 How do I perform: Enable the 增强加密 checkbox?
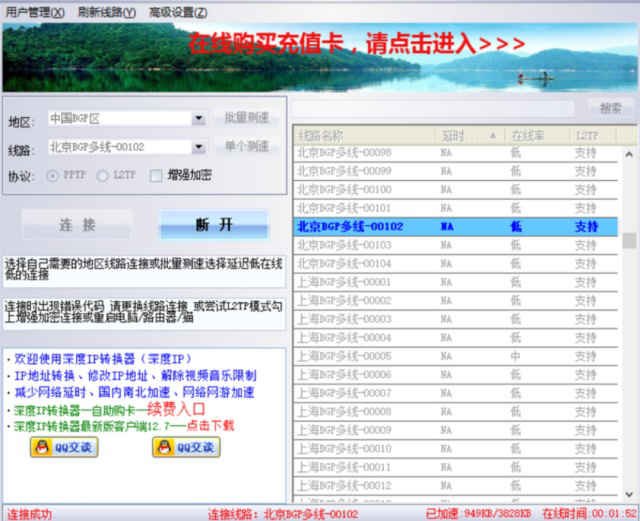156,176
